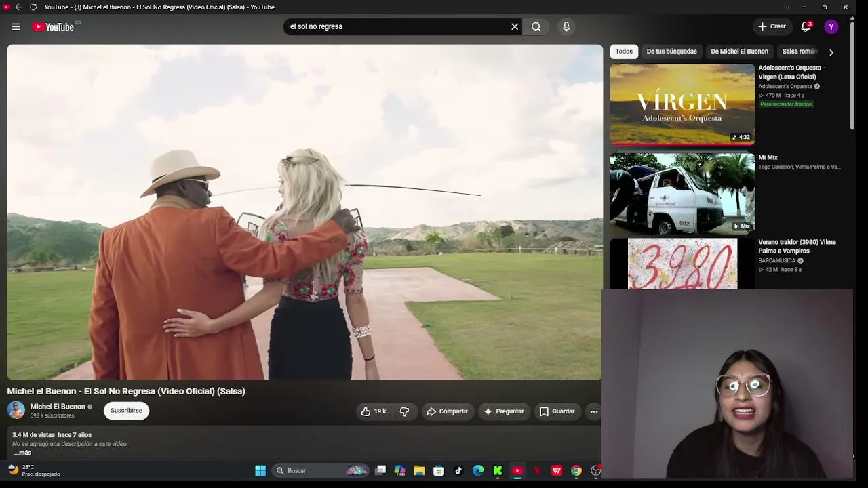This screenshot has height=488, width=868.
Task: Reload the page
Action: tap(33, 7)
